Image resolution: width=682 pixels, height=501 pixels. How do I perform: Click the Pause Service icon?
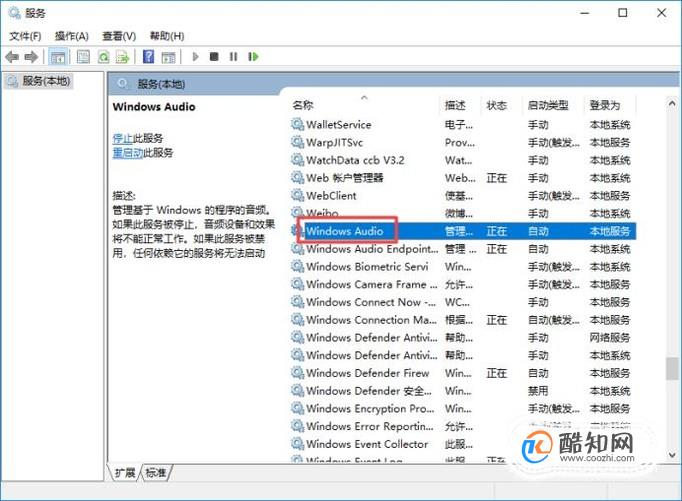[x=234, y=57]
